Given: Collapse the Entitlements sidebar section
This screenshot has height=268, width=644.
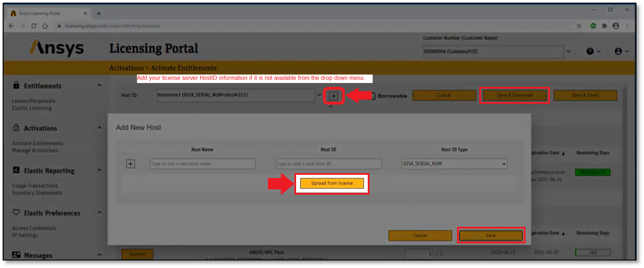Looking at the screenshot, I should point(99,85).
